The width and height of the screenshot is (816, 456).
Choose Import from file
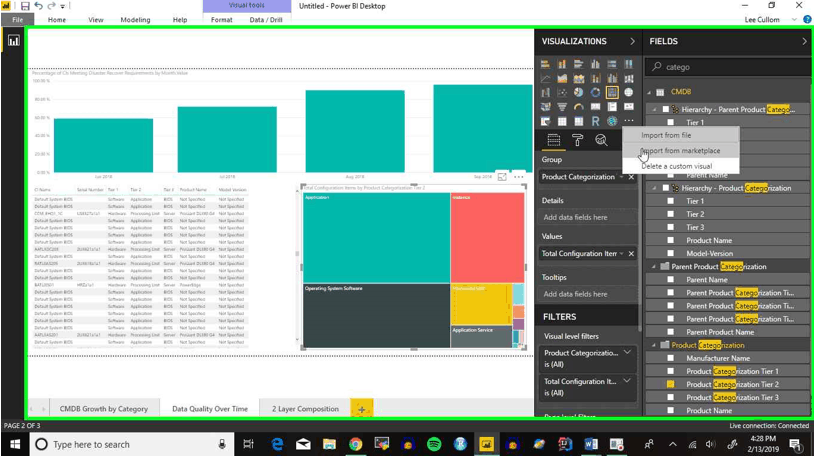tap(681, 135)
